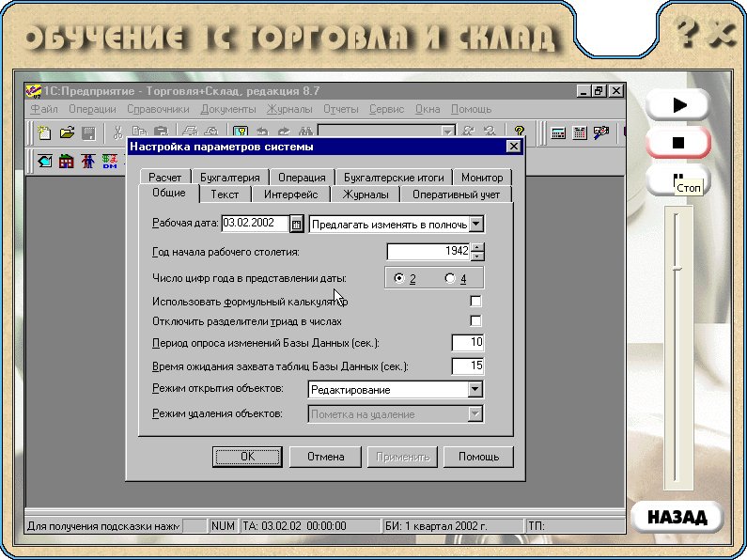Click the binoculars Find icon
Screen dimensions: 747x560
[x=305, y=132]
